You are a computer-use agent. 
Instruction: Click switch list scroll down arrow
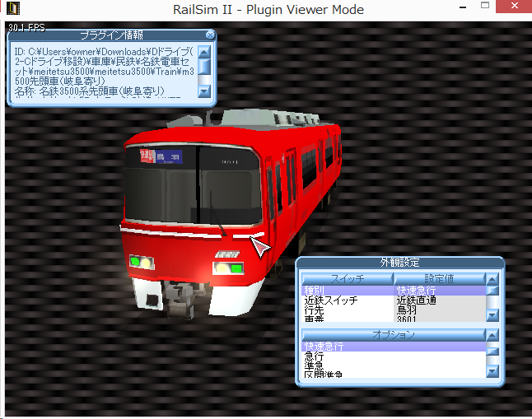492,315
